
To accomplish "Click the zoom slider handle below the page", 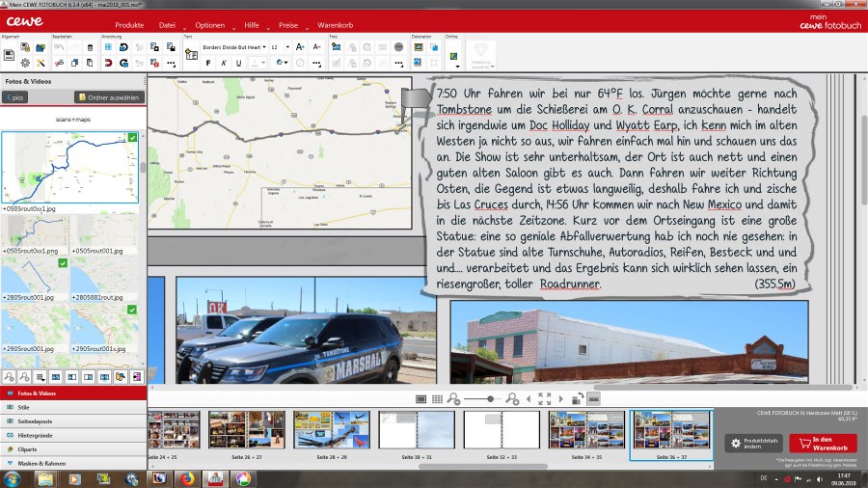I will click(490, 399).
